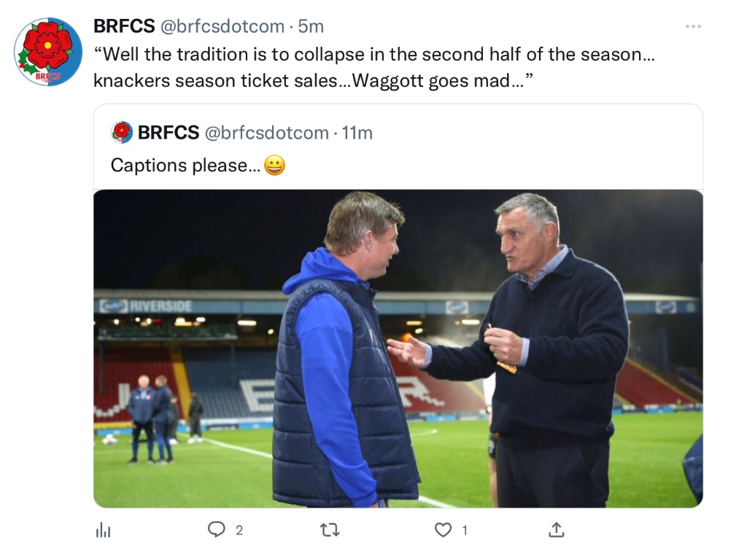Retweet this post using the retweet icon
This screenshot has width=731, height=560.
point(330,530)
